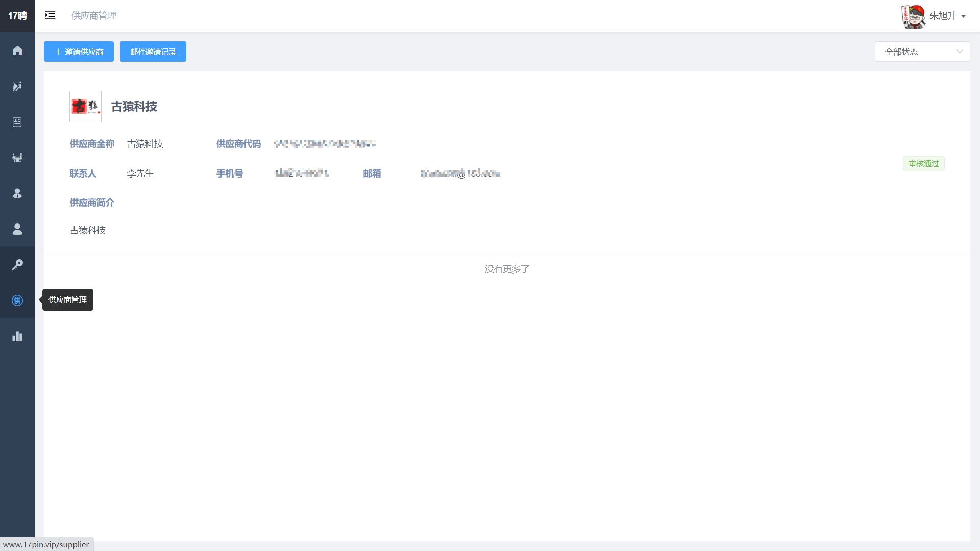Screen dimensions: 980x551
Task: Click the supplier management 供 icon
Action: tap(17, 300)
